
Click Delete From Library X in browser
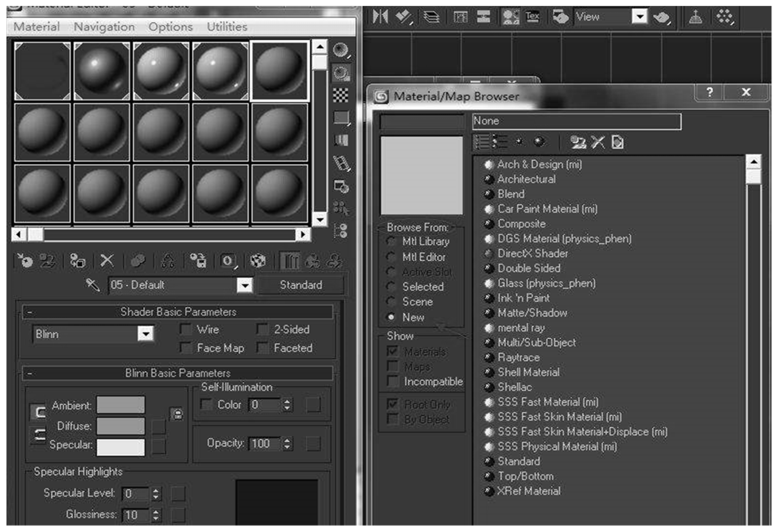(x=598, y=142)
